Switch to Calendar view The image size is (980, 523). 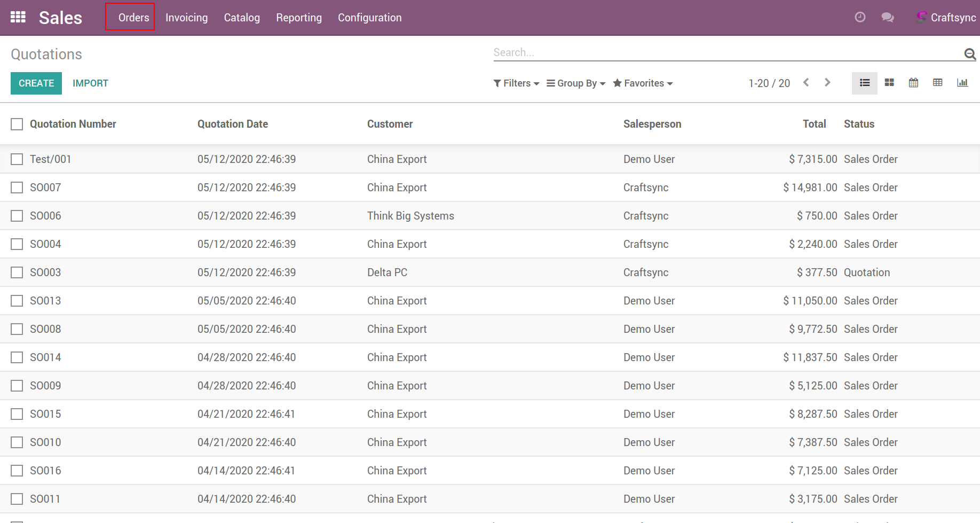click(913, 83)
